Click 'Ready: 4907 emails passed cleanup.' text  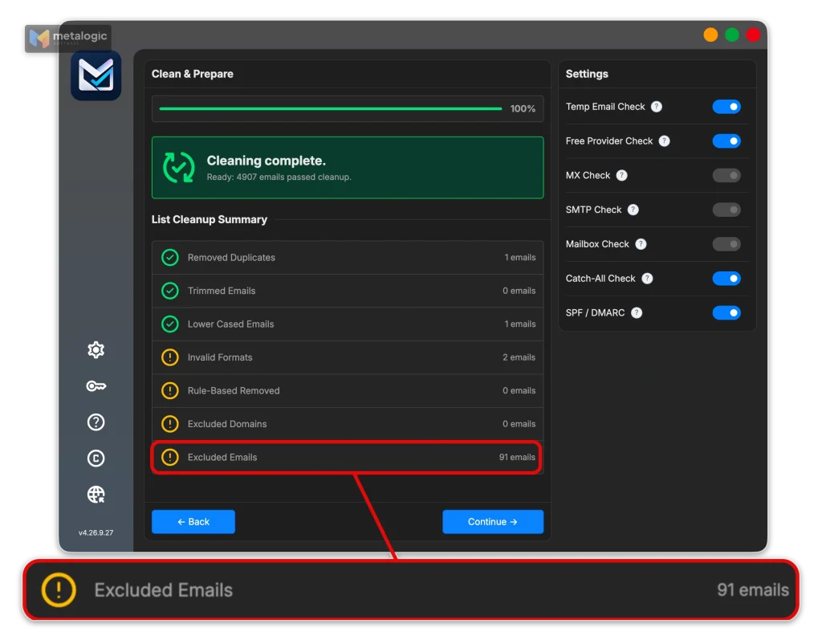pos(279,177)
